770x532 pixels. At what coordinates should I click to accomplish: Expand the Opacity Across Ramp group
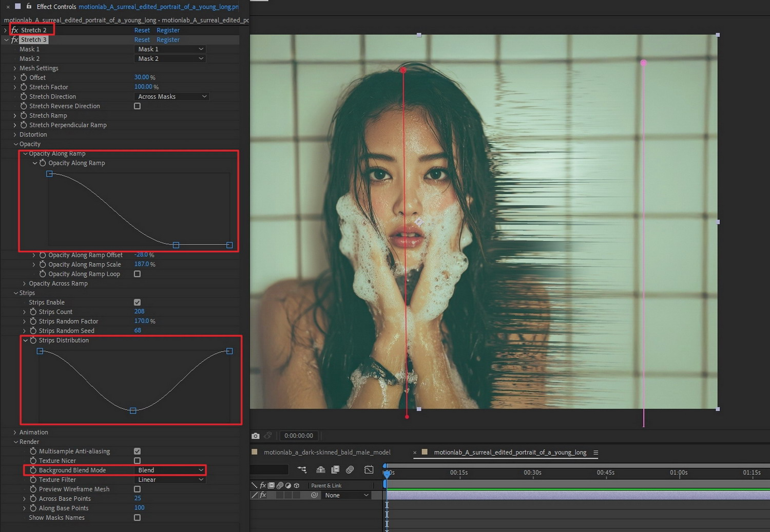[24, 283]
